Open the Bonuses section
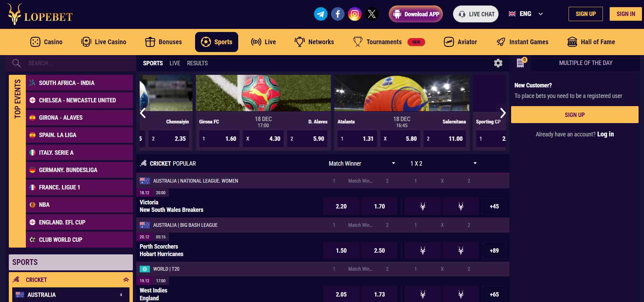The height and width of the screenshot is (302, 644). (x=163, y=42)
